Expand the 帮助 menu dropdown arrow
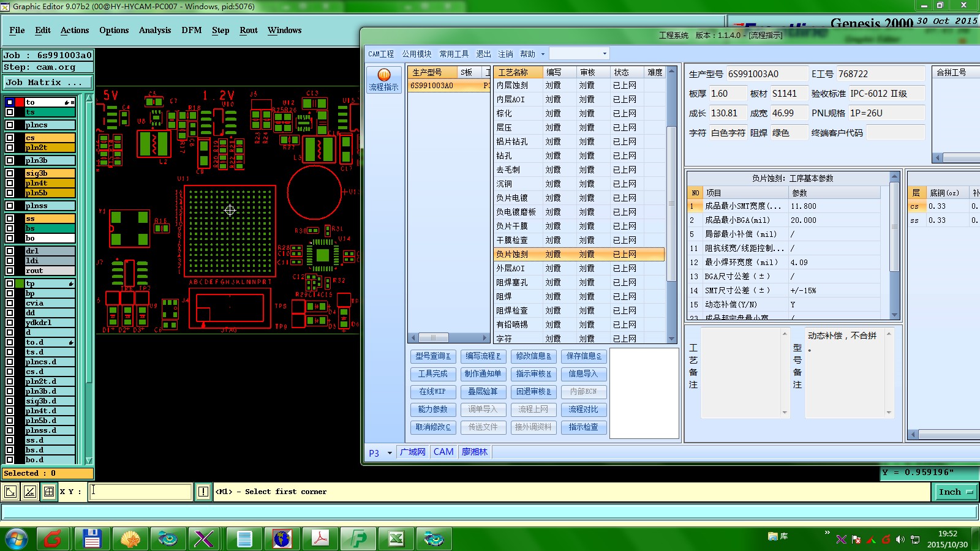This screenshot has width=980, height=551. pos(543,54)
